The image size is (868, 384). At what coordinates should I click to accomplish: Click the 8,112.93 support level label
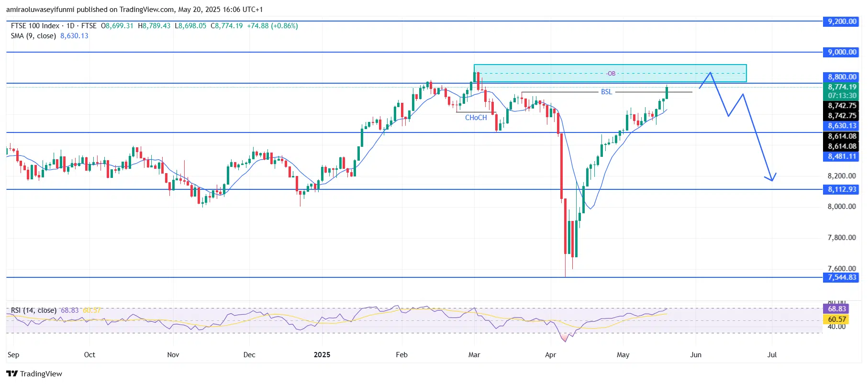pos(842,189)
